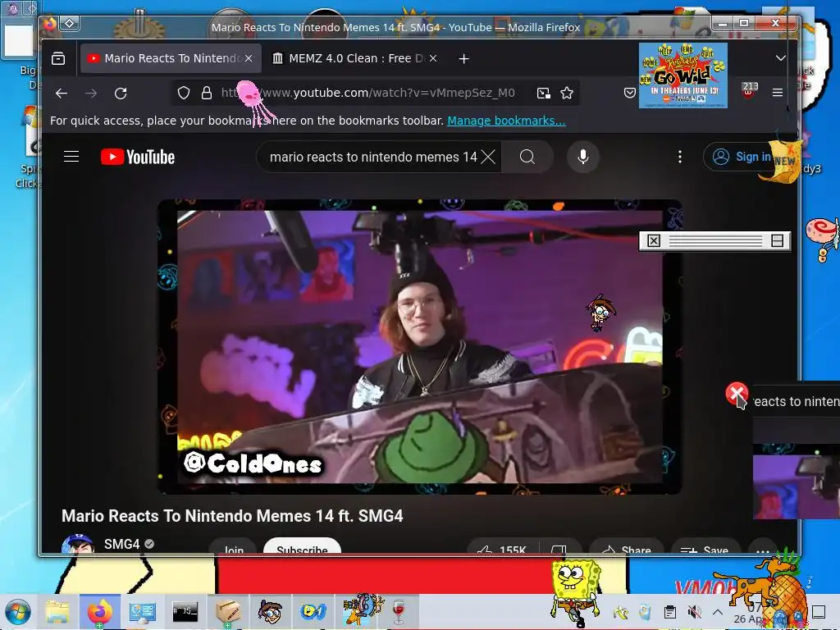Screen dimensions: 840x630
Task: Close the small floating window with X box
Action: 654,241
